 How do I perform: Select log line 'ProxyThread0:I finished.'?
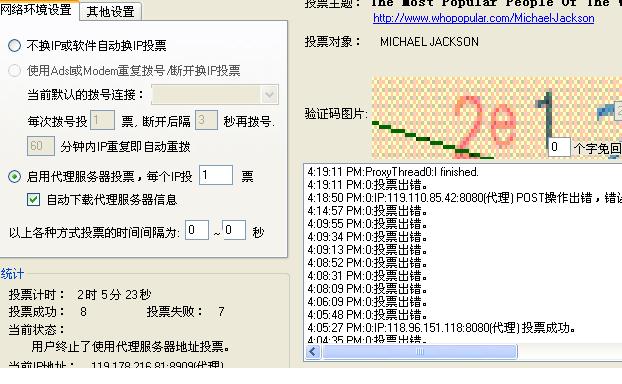[x=393, y=172]
